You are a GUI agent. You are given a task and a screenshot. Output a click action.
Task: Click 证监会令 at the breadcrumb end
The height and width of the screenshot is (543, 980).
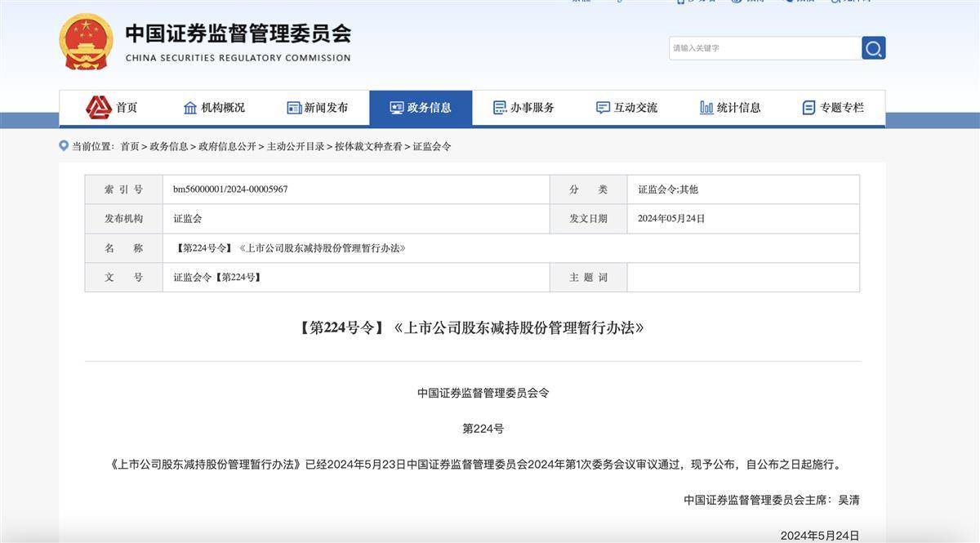(x=432, y=147)
